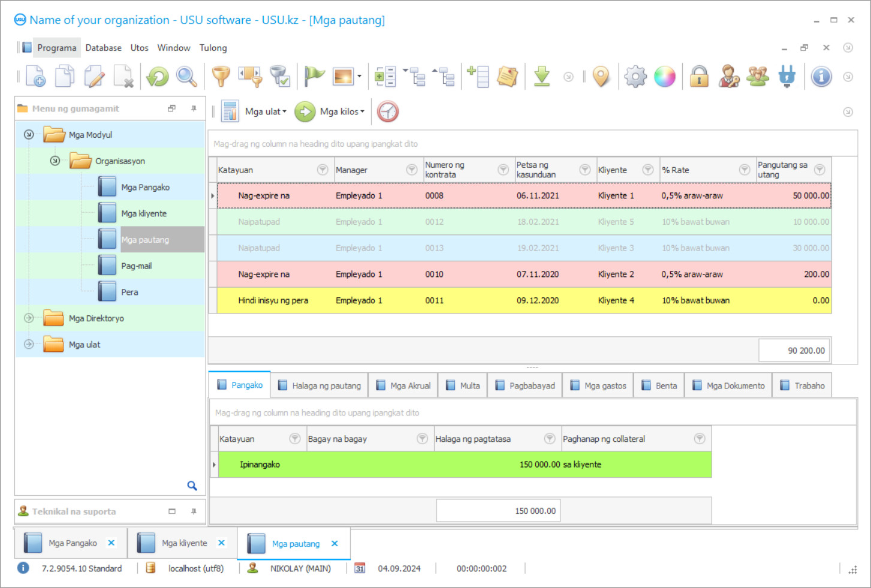The height and width of the screenshot is (588, 871).
Task: Switch to Mga Akrual tab
Action: [x=403, y=385]
